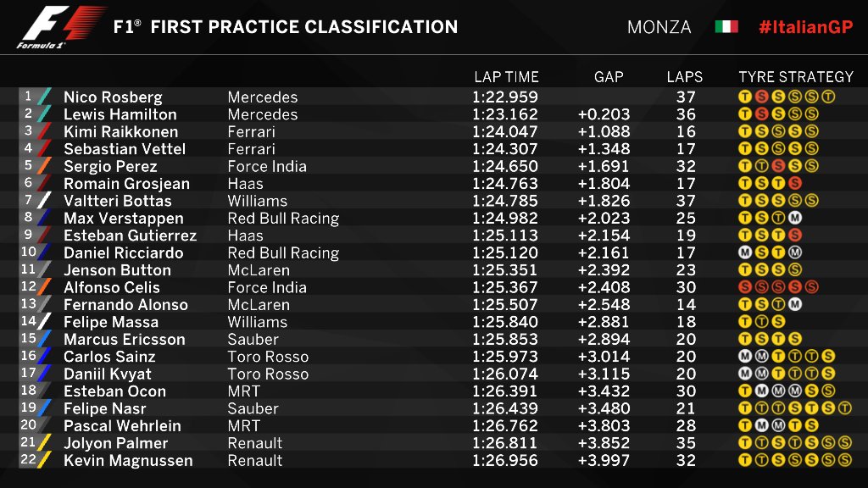Image resolution: width=868 pixels, height=488 pixels.
Task: Click the red Ferrari stripe beside Raikkonen
Action: click(44, 131)
